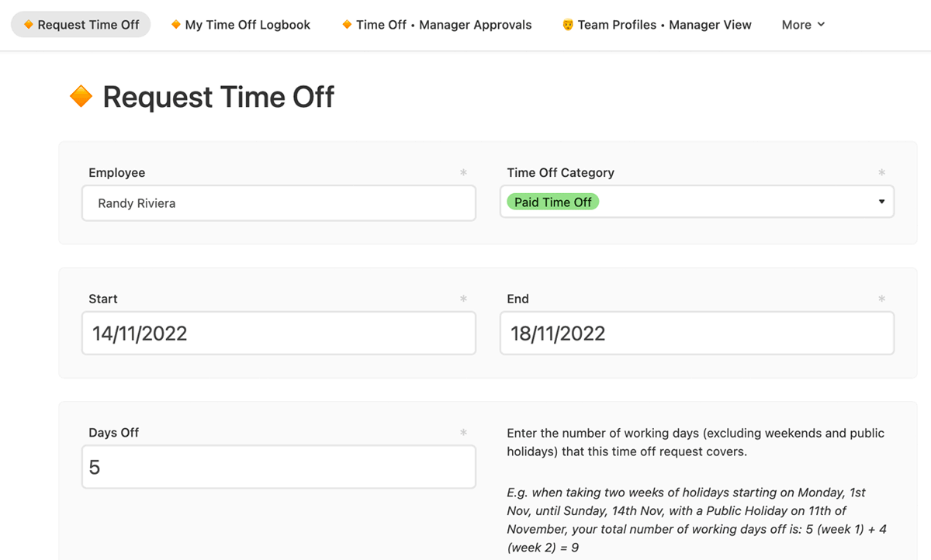Screen dimensions: 931x560
Task: Click the orange diamond icon beside page title
Action: (x=81, y=97)
